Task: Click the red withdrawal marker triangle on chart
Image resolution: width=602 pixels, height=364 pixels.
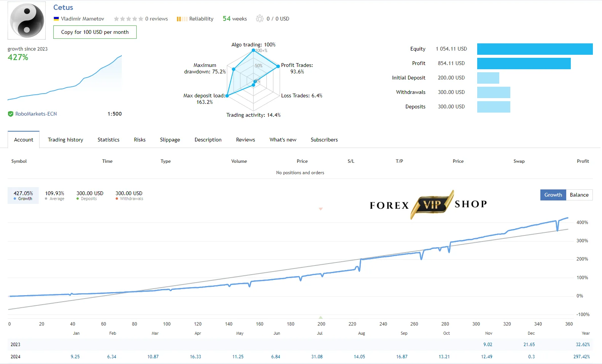Action: point(321,209)
